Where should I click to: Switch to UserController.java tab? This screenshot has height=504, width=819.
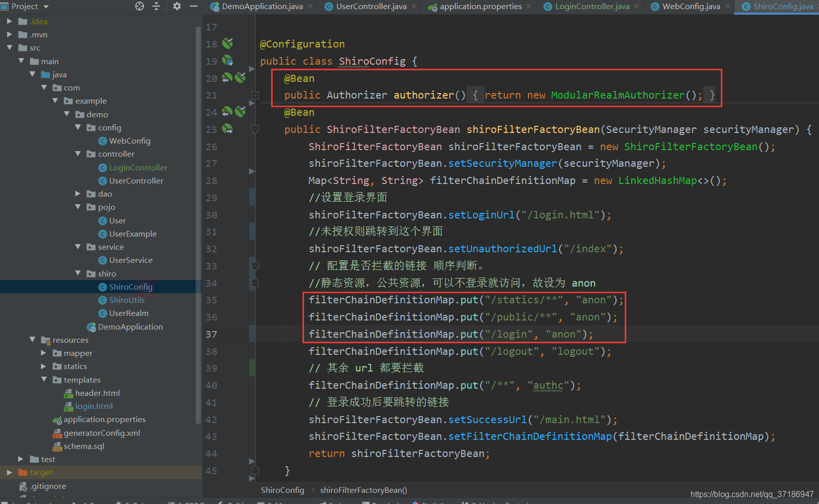371,7
